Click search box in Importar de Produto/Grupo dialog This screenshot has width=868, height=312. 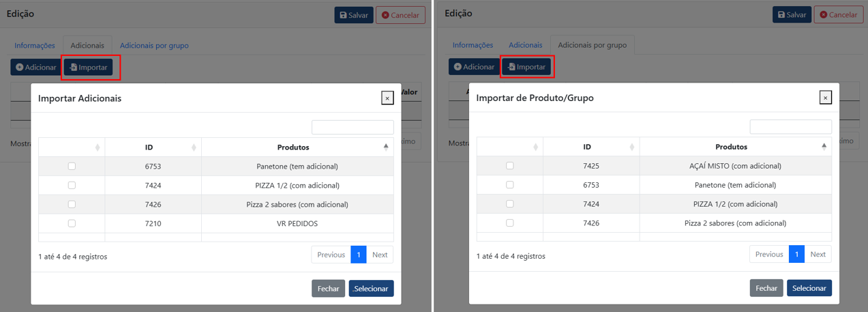coord(790,127)
